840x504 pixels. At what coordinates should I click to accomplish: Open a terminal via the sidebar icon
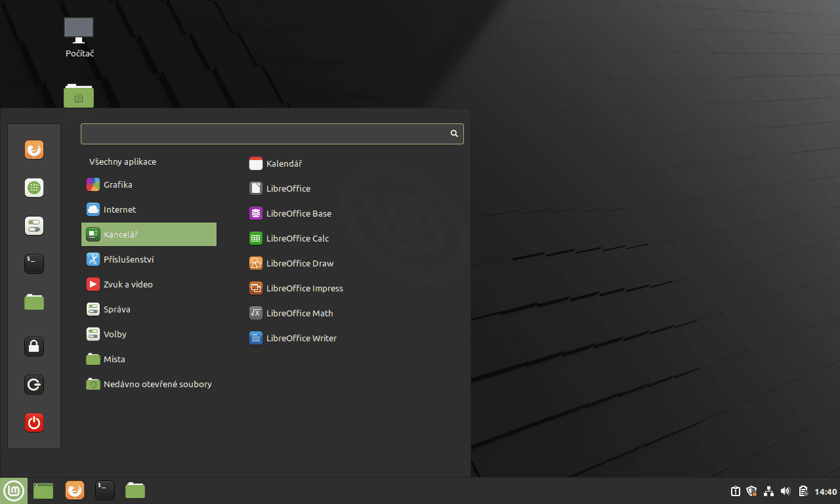[x=33, y=263]
